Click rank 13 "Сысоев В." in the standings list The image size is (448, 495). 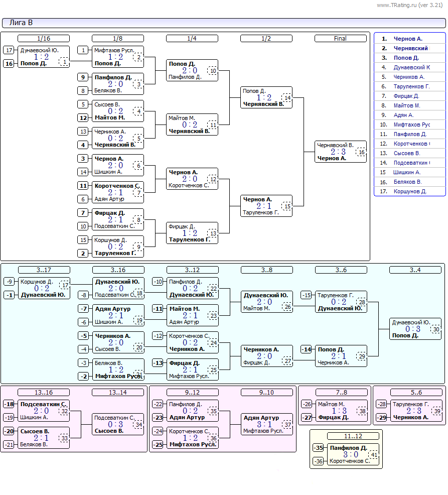pos(407,154)
